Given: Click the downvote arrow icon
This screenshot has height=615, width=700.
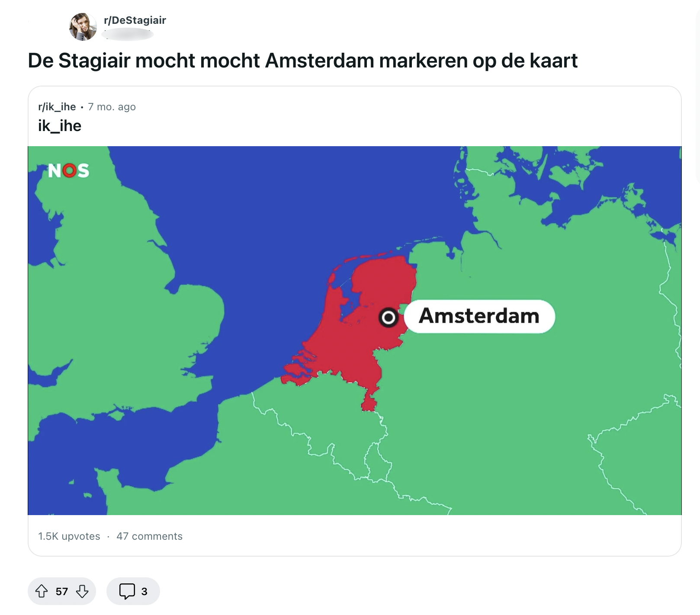Looking at the screenshot, I should point(82,591).
